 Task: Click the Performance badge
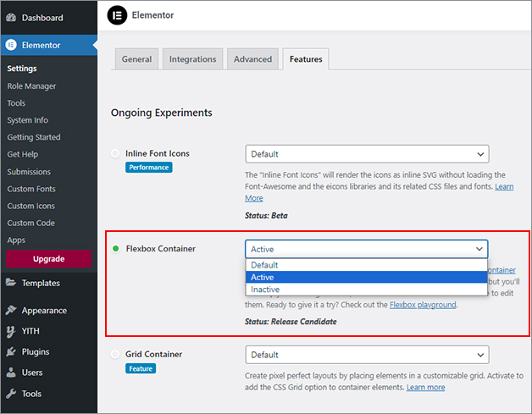[x=148, y=167]
